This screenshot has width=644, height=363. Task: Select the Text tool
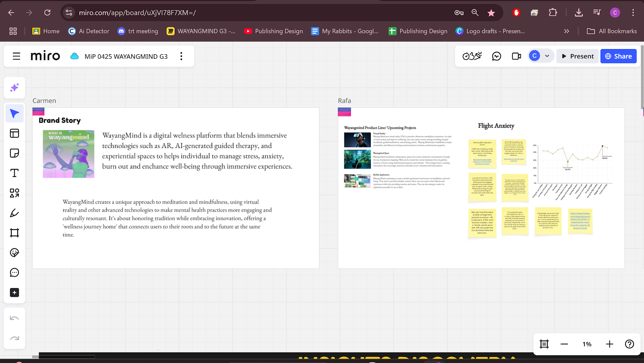click(14, 173)
